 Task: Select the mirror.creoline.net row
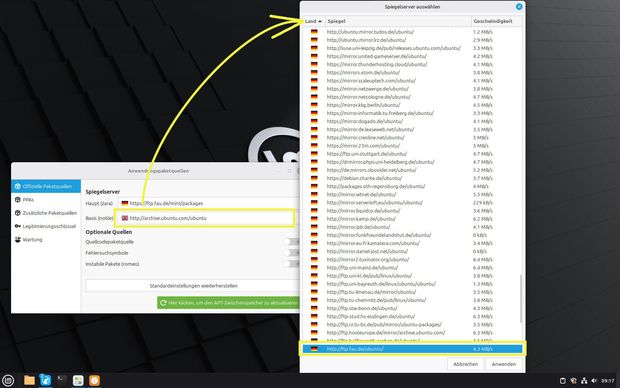point(412,137)
